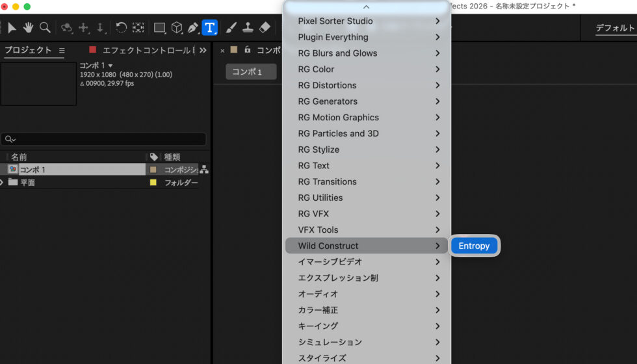This screenshot has width=637, height=364.
Task: Click the project search field
Action: 103,139
